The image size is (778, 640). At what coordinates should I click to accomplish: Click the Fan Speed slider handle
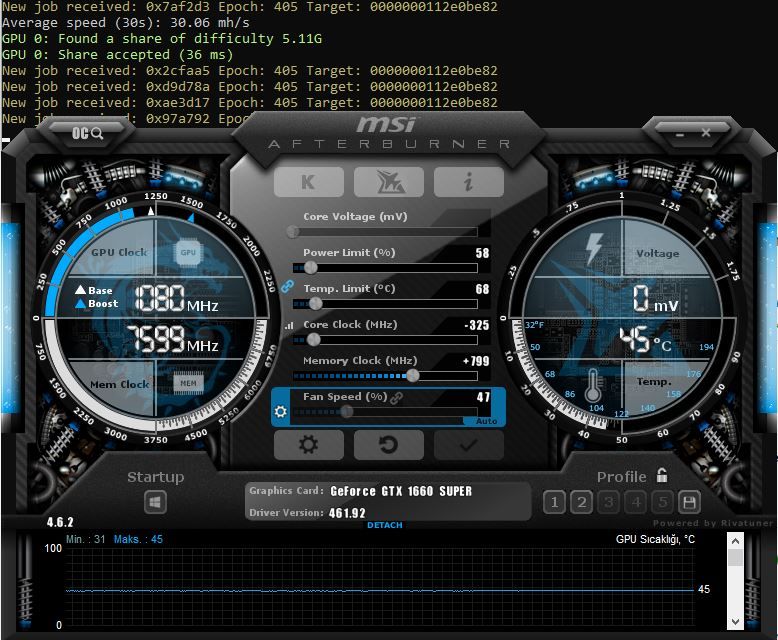click(x=347, y=411)
